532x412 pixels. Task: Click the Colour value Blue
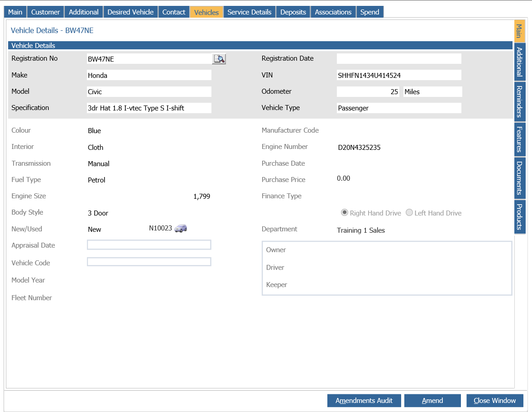click(94, 131)
